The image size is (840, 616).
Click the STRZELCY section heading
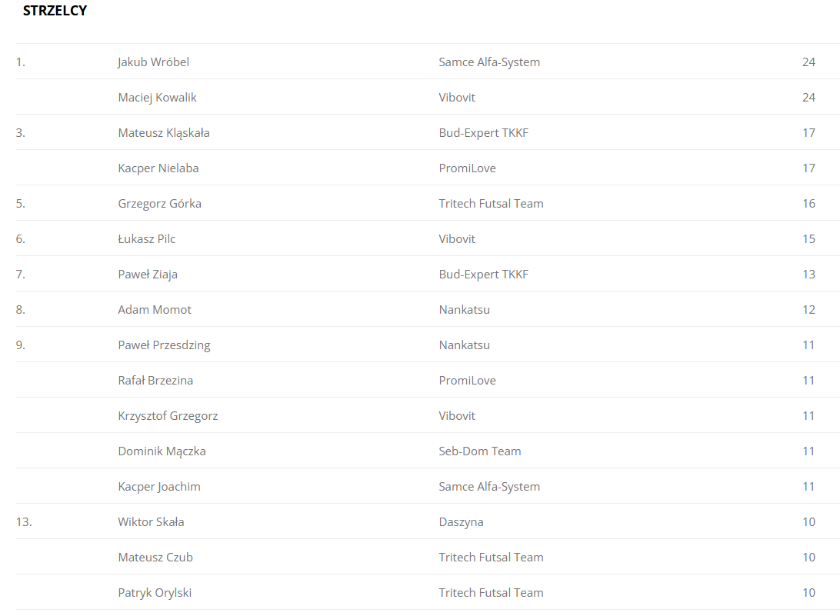pos(55,11)
